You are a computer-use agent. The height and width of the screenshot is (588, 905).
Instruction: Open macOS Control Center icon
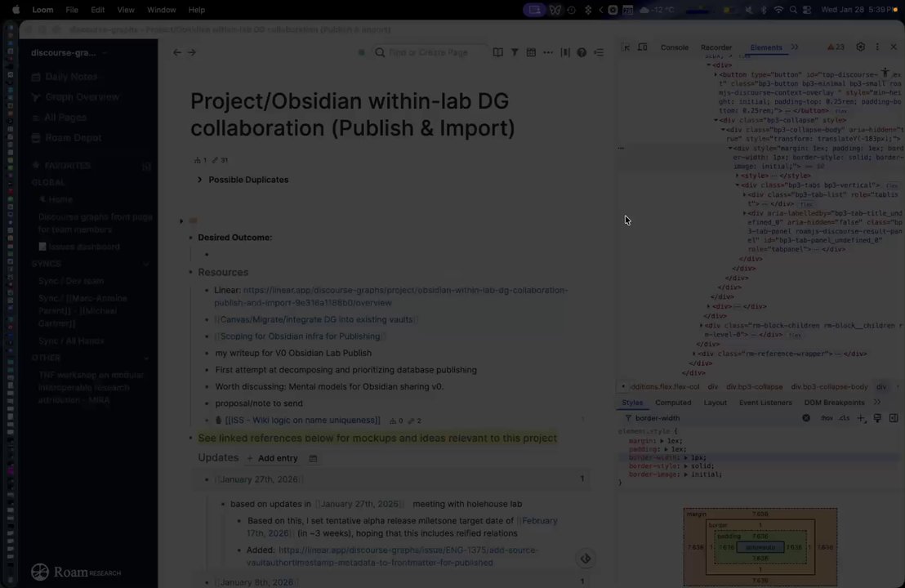[807, 10]
